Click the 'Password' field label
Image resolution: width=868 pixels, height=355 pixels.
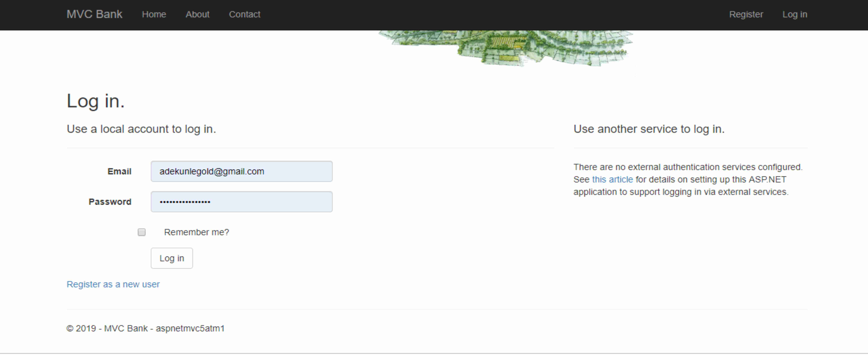(x=110, y=202)
